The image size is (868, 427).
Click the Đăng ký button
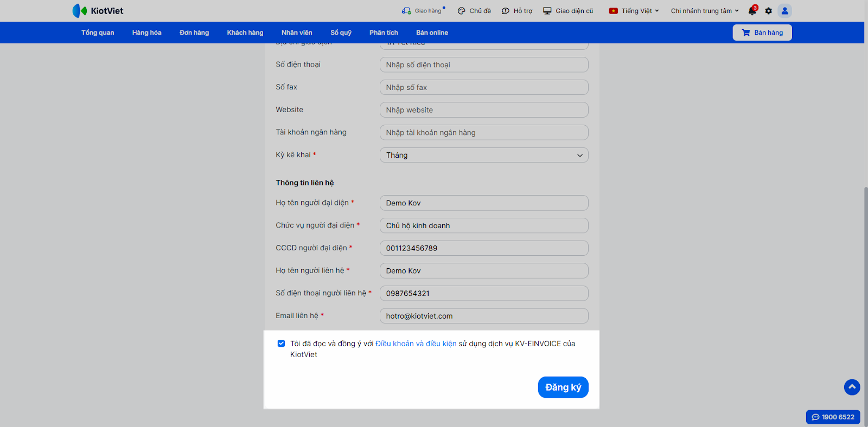[563, 387]
